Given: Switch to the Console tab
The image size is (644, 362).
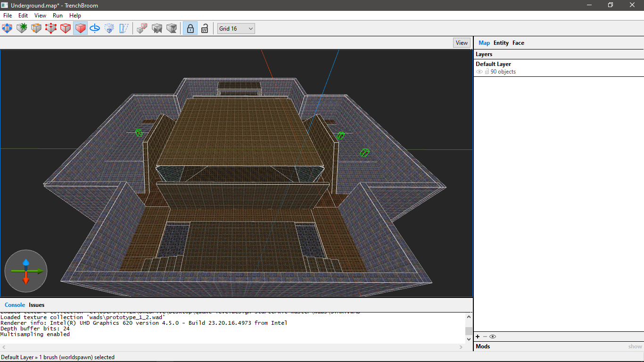Looking at the screenshot, I should [14, 305].
